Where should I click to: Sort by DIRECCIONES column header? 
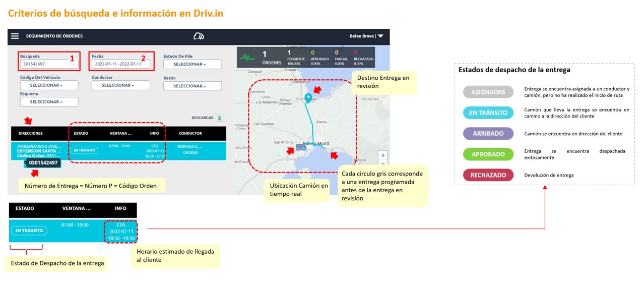[x=31, y=134]
